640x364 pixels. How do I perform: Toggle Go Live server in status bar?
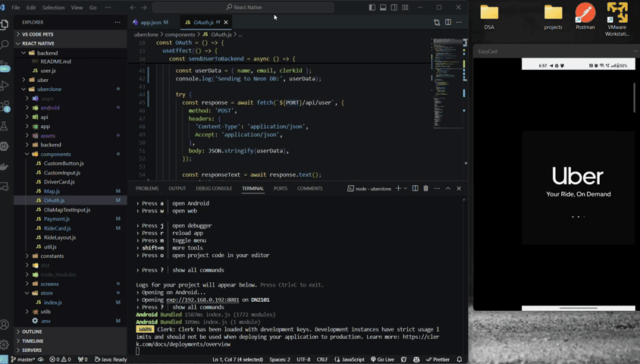[382, 359]
